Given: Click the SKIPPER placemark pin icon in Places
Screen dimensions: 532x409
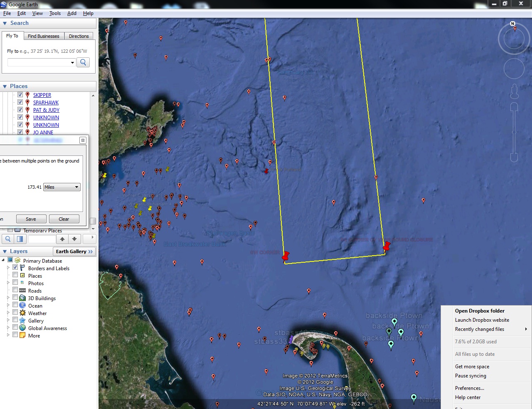Looking at the screenshot, I should [27, 95].
